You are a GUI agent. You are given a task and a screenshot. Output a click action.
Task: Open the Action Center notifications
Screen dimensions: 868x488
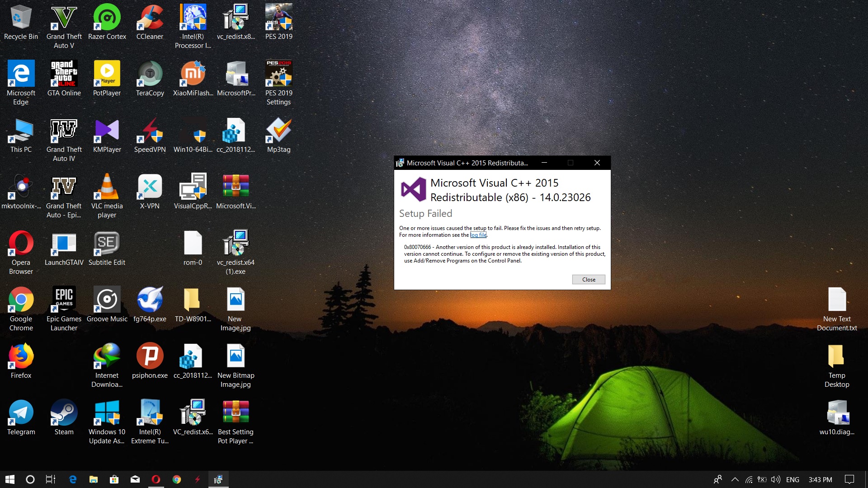[x=849, y=479]
